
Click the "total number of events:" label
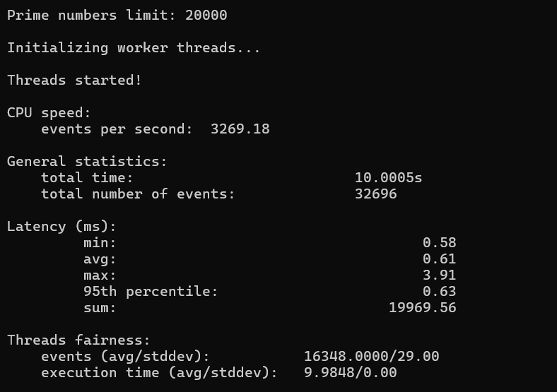click(x=138, y=194)
